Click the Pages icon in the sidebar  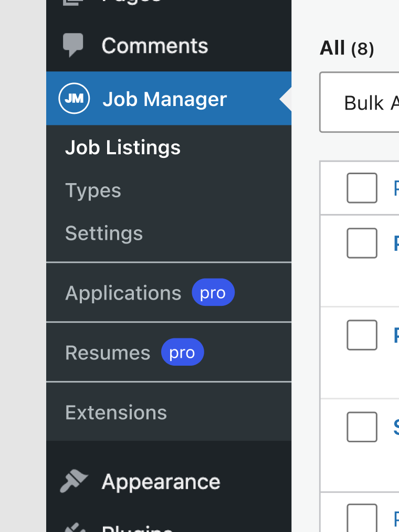coord(74,3)
